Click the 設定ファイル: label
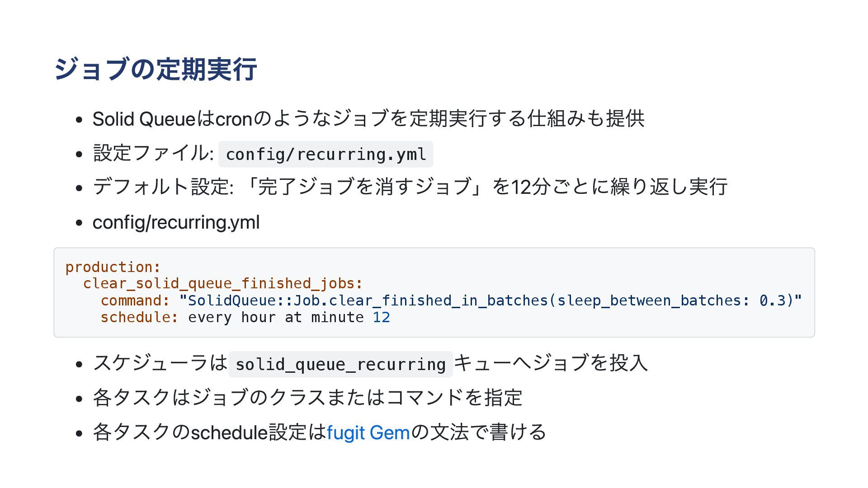 [x=153, y=153]
